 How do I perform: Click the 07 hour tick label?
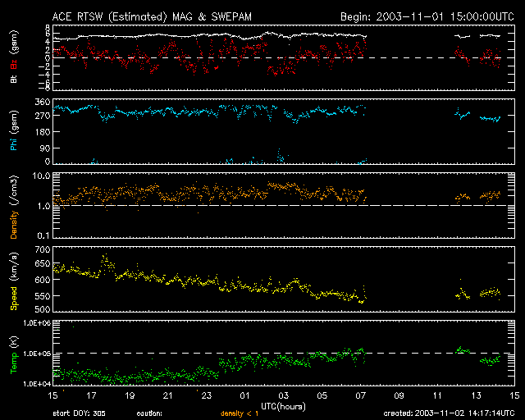click(x=359, y=396)
